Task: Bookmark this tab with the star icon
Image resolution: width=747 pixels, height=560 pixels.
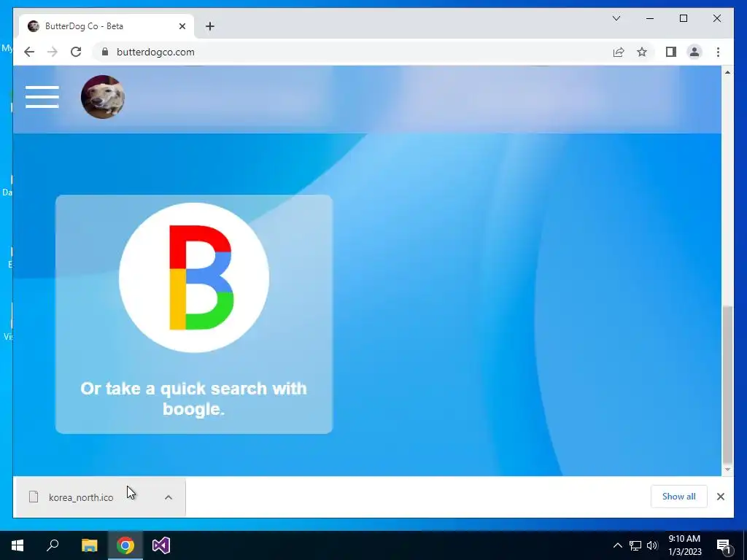Action: tap(642, 52)
